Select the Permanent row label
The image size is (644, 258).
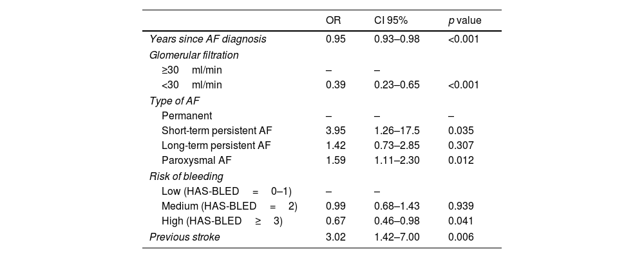click(x=187, y=115)
